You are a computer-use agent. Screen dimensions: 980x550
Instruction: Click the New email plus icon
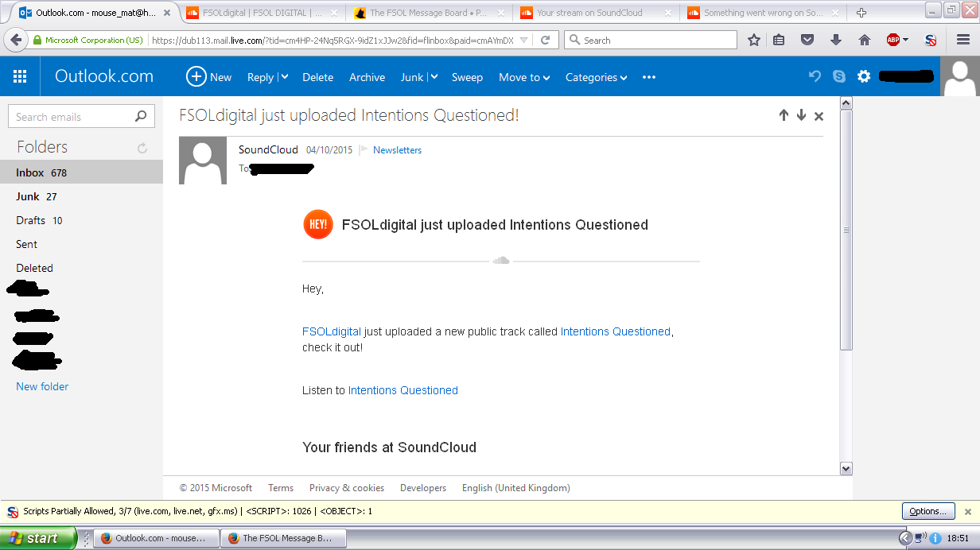[196, 76]
